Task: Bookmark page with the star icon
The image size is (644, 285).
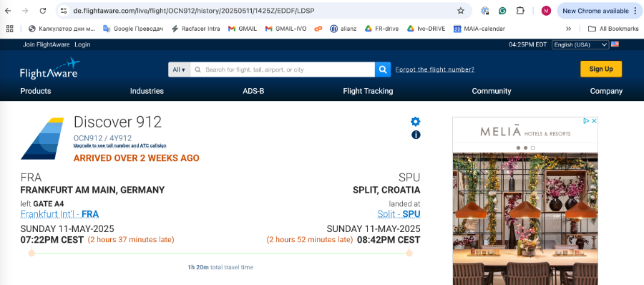Action: 460,11
